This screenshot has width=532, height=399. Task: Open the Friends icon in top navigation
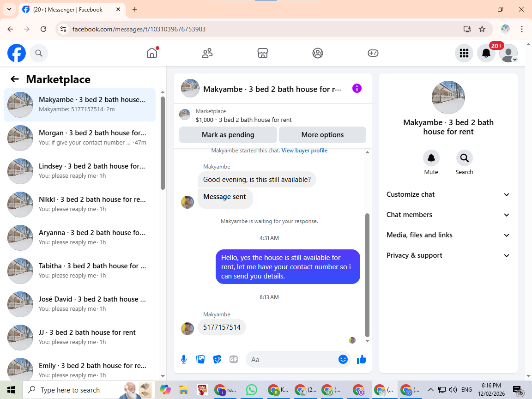click(207, 53)
